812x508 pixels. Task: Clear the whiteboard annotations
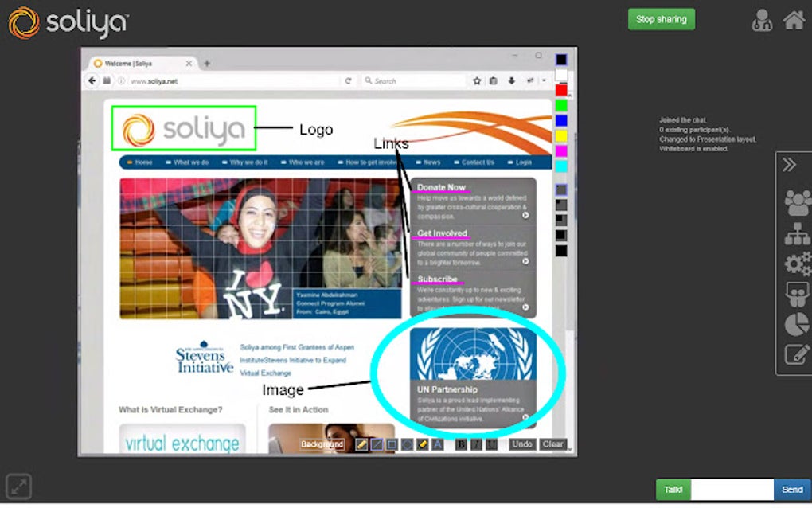click(x=553, y=444)
